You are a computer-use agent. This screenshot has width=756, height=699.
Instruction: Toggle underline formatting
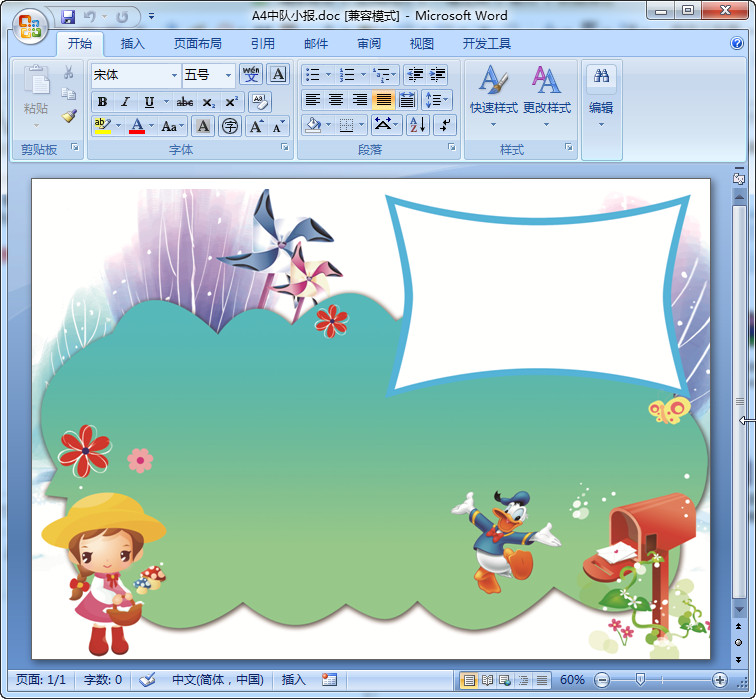click(149, 102)
